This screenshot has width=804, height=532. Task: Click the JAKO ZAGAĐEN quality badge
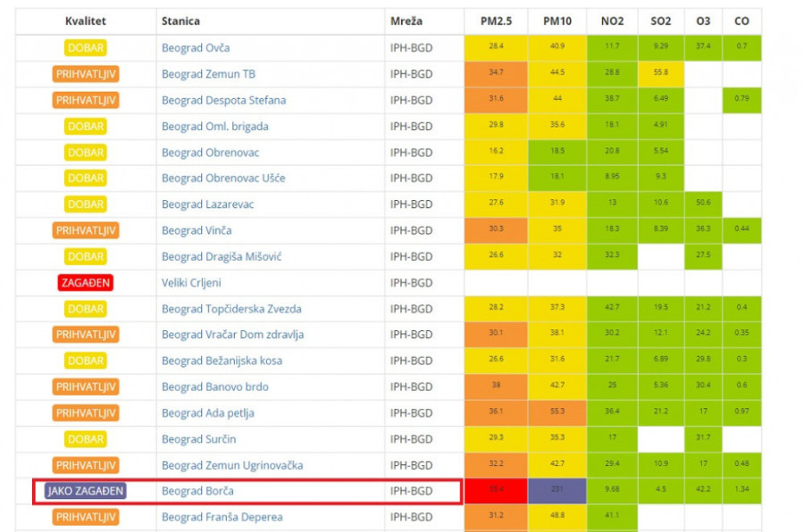[x=86, y=491]
